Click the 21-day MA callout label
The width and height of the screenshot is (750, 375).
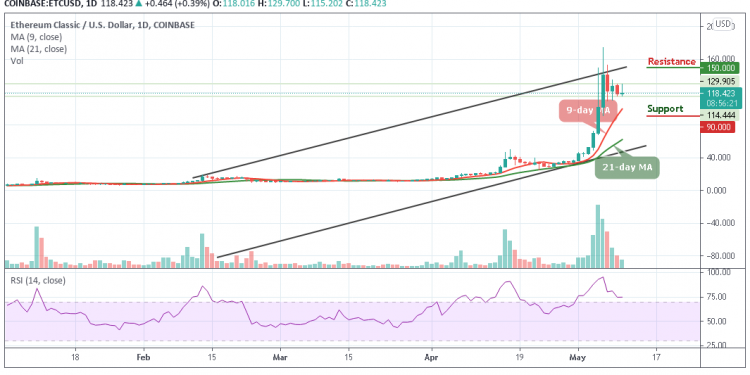(x=627, y=168)
